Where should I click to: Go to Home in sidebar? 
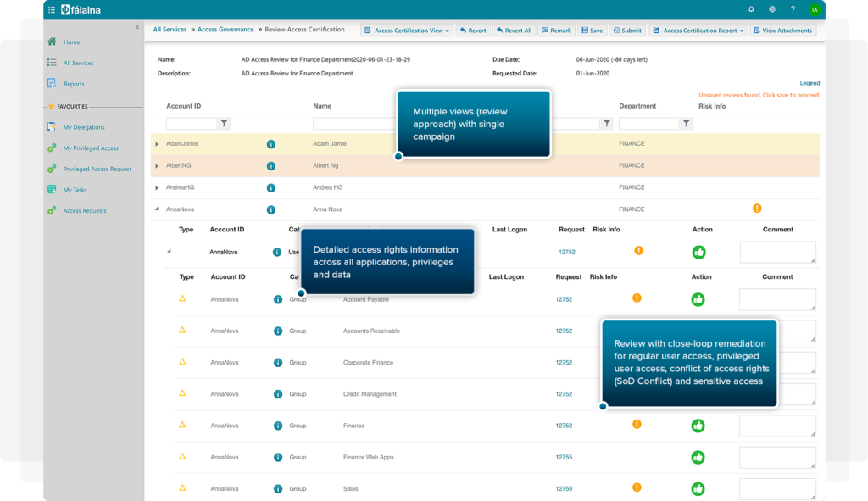tap(71, 42)
